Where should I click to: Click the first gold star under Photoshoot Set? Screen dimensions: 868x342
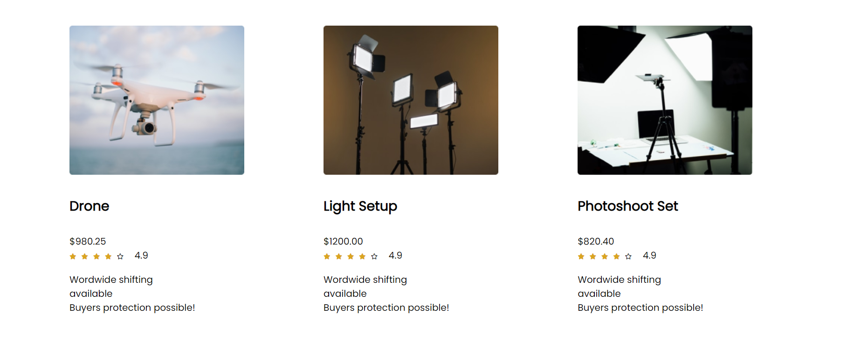tap(581, 255)
